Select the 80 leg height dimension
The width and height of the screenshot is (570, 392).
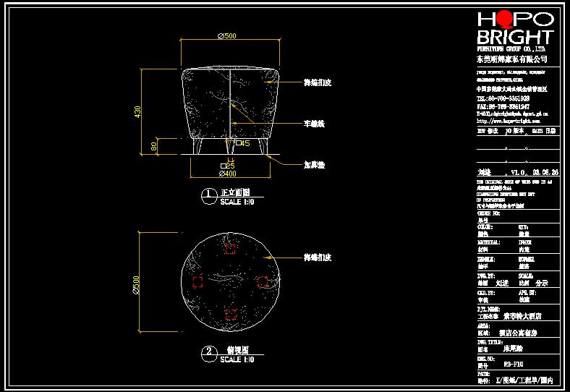point(154,146)
